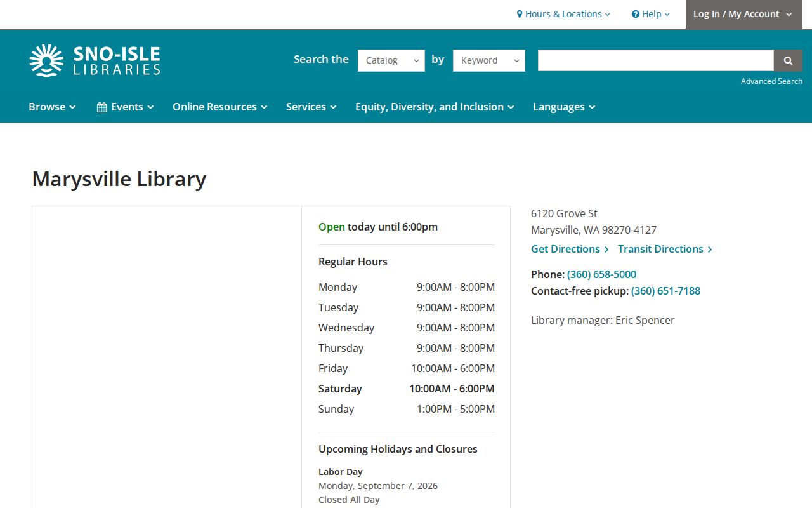This screenshot has width=812, height=508.
Task: Click the 'Upcoming Holidays and Closures' heading
Action: tap(398, 449)
